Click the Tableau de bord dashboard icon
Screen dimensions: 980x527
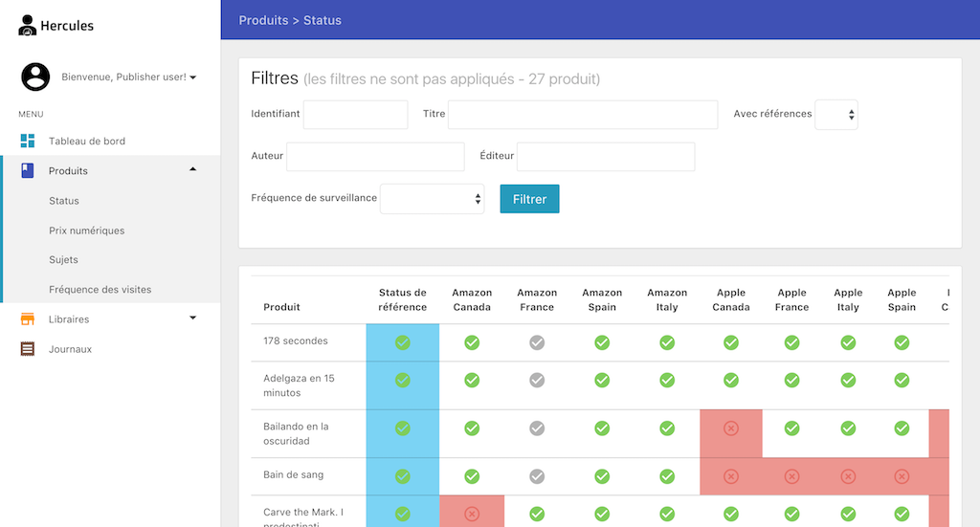(x=28, y=142)
